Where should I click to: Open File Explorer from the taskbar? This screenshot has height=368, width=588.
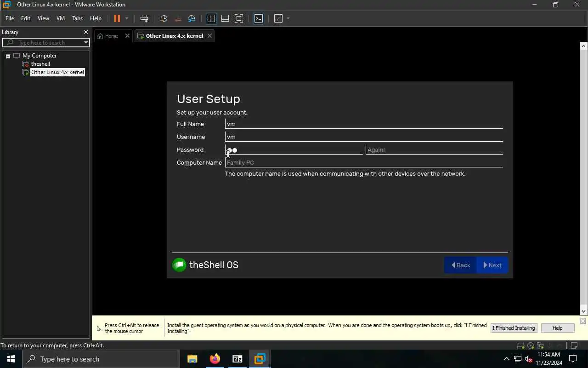tap(192, 359)
